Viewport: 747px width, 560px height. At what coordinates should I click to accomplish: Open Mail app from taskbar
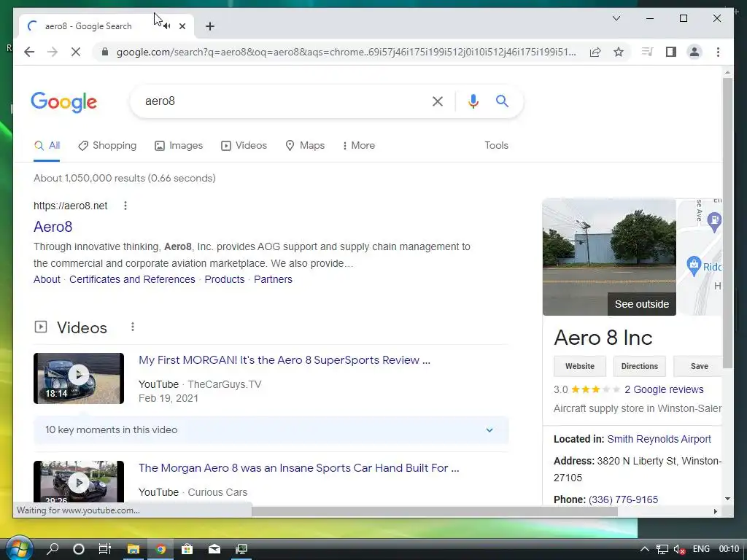pos(214,549)
